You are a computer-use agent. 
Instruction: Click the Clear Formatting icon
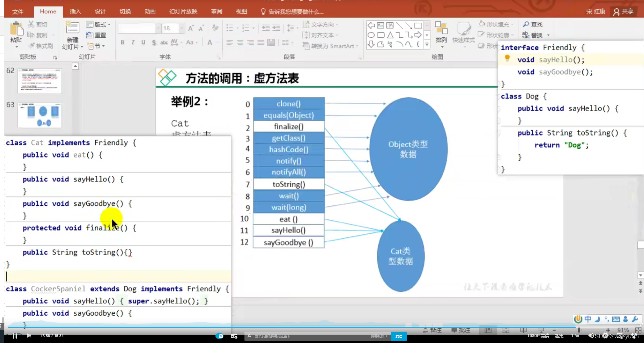(x=215, y=28)
